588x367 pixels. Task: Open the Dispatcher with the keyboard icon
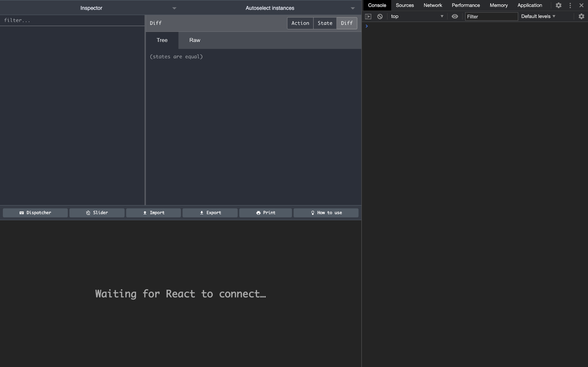point(35,212)
